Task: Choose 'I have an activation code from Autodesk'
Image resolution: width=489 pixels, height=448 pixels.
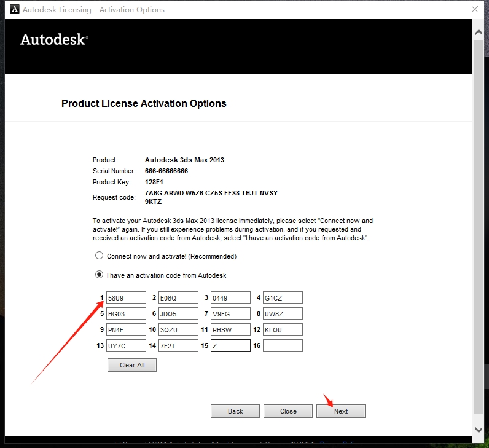Action: (99, 275)
